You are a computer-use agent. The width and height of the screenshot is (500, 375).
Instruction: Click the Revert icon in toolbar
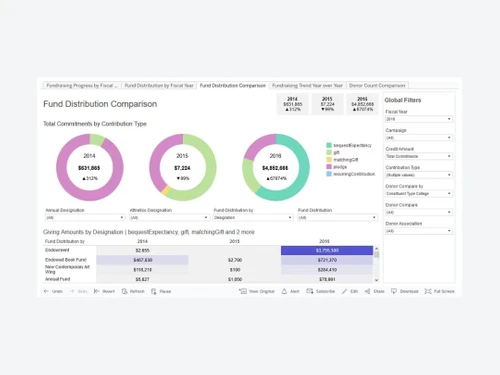96,291
